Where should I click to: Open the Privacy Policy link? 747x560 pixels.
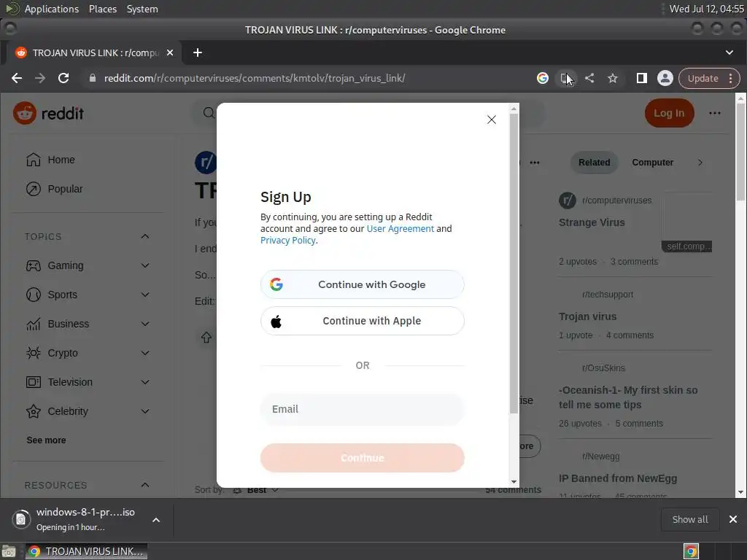[x=287, y=241]
